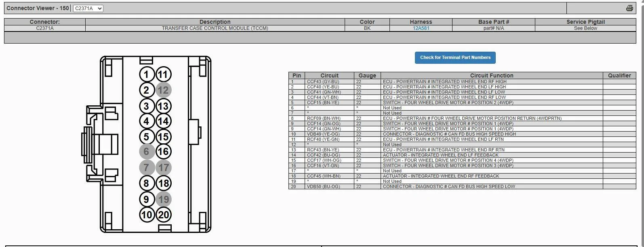The height and width of the screenshot is (247, 644).
Task: Select pin 15 in connector diagram
Action: tap(163, 137)
